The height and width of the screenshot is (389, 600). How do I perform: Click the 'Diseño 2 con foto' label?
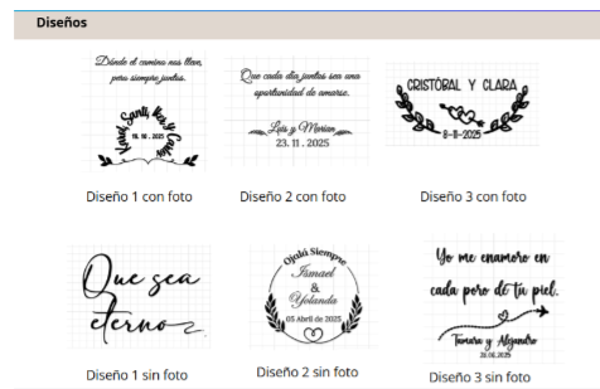pyautogui.click(x=293, y=197)
